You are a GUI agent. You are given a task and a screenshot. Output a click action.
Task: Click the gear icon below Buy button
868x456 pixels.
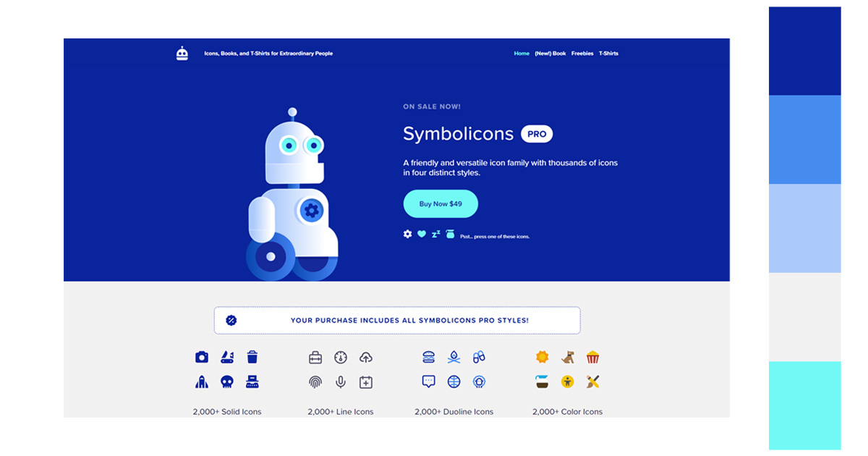[407, 234]
